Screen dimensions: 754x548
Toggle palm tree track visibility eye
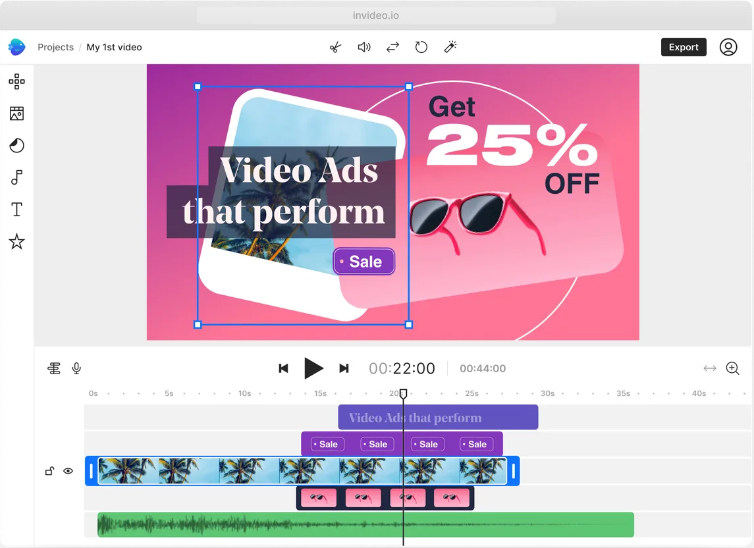tap(68, 471)
